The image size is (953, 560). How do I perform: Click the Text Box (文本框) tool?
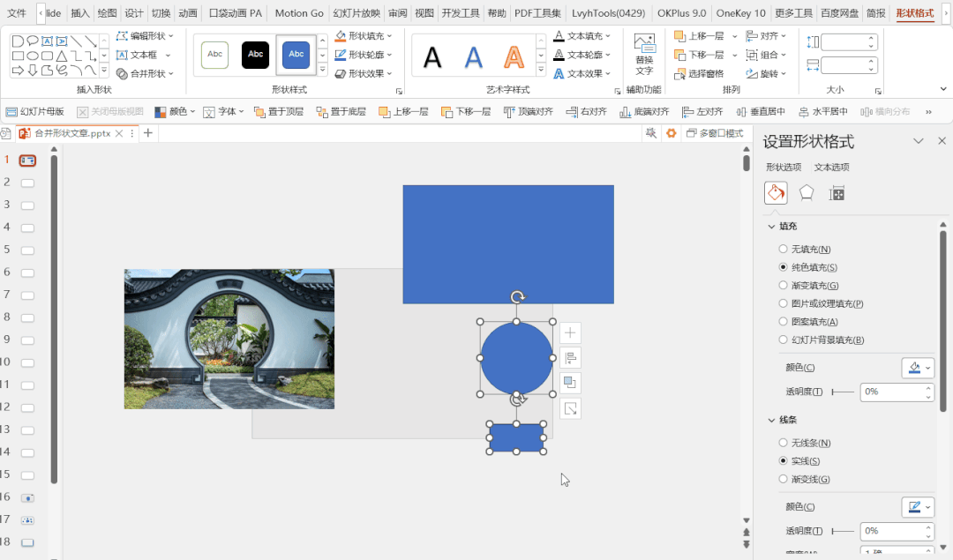click(x=143, y=55)
